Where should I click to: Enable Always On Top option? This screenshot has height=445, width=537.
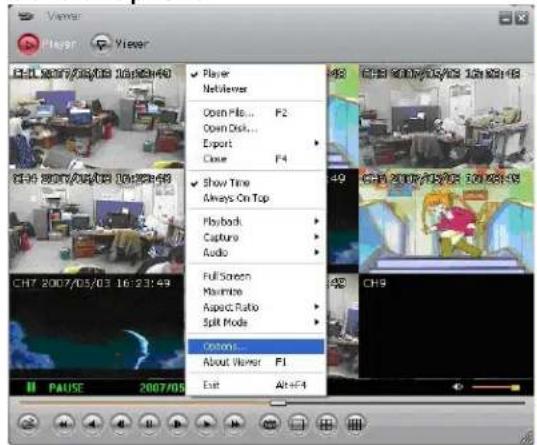coord(256,198)
